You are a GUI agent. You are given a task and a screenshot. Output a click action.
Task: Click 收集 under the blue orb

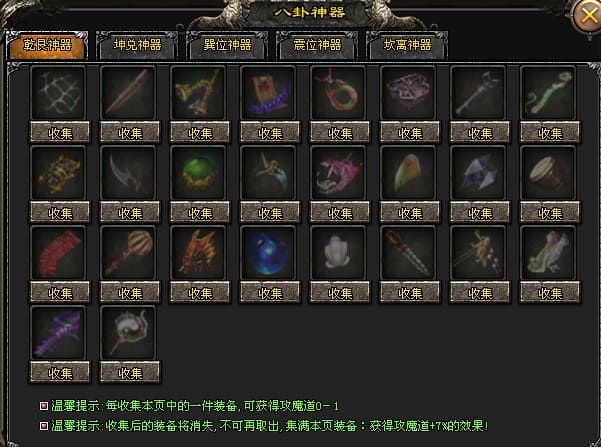point(270,293)
